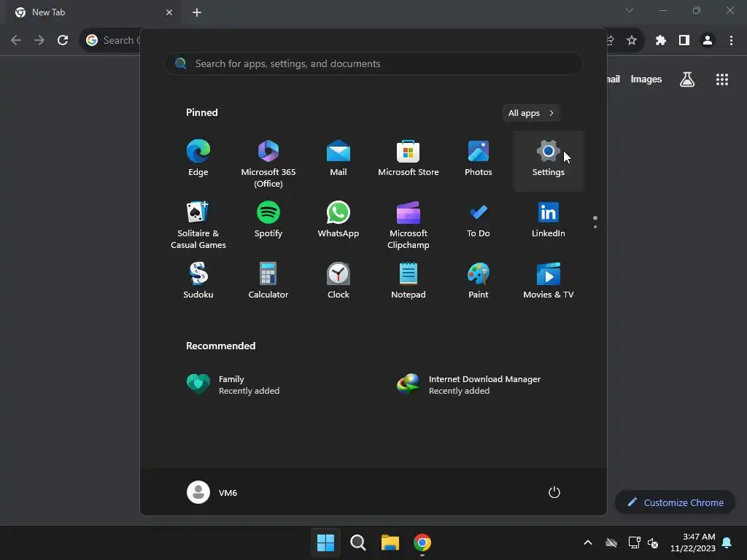This screenshot has width=747, height=560.
Task: Open the Sudoku game
Action: [x=198, y=281]
